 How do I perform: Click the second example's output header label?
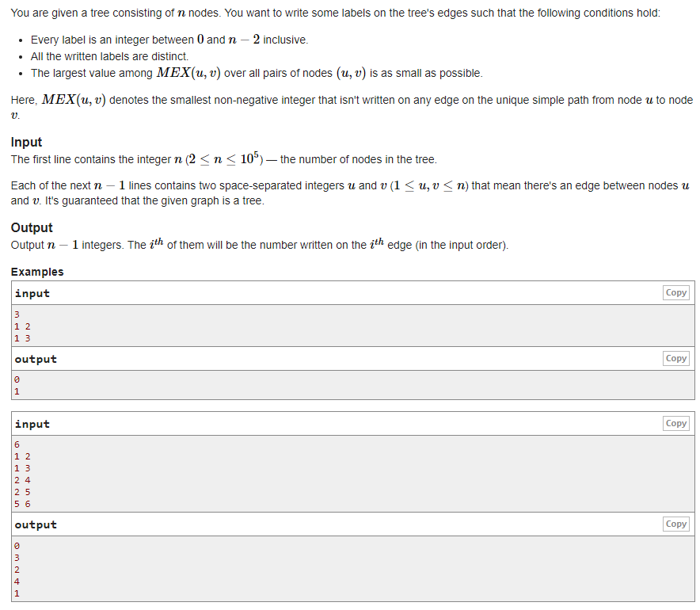click(x=36, y=524)
